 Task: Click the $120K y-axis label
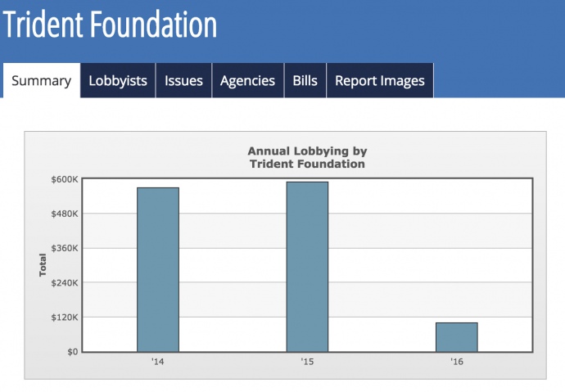click(x=63, y=318)
